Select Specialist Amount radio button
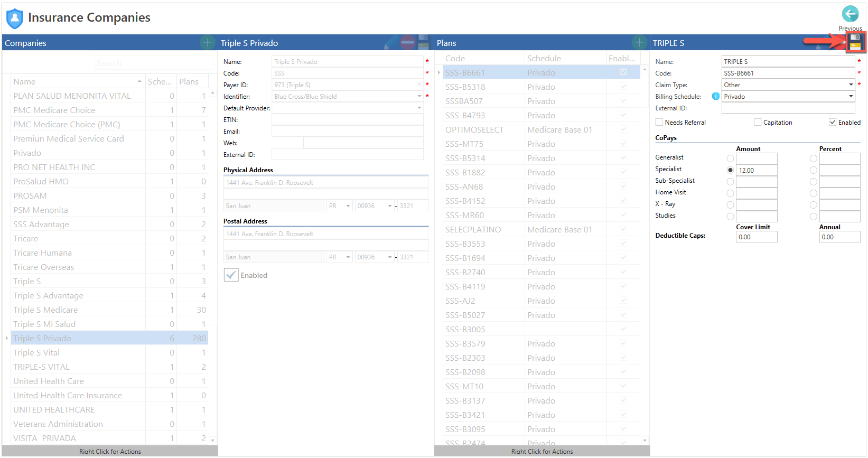Image resolution: width=868 pixels, height=458 pixels. [x=730, y=170]
